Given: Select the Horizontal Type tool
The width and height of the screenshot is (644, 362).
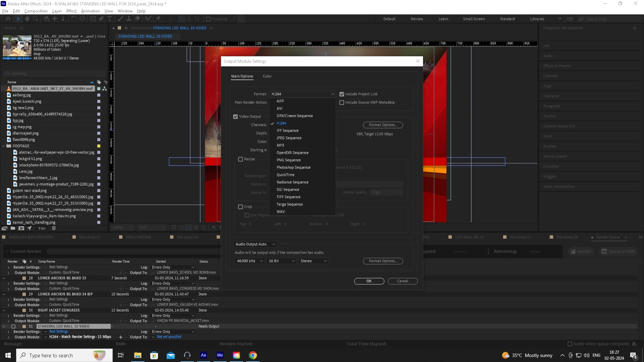Looking at the screenshot, I should pyautogui.click(x=110, y=19).
